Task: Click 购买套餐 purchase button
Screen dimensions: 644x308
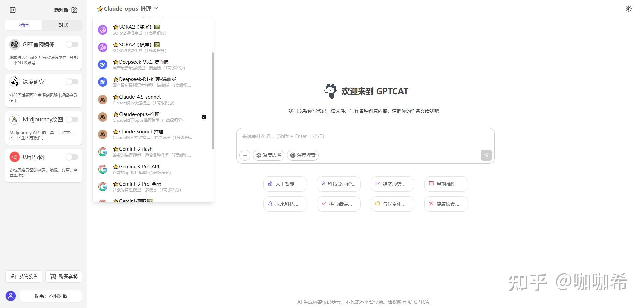Action: (x=63, y=276)
